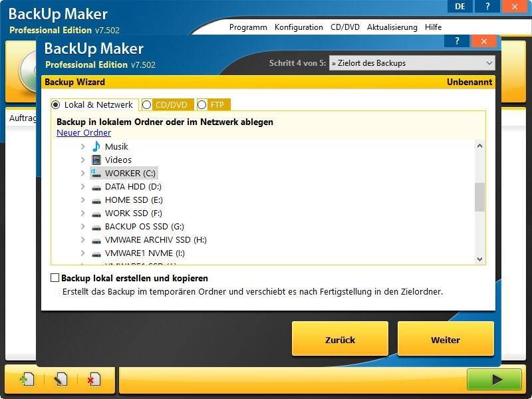The height and width of the screenshot is (399, 532).
Task: Expand the BACKUP OS SSD (G:) node
Action: [82, 227]
